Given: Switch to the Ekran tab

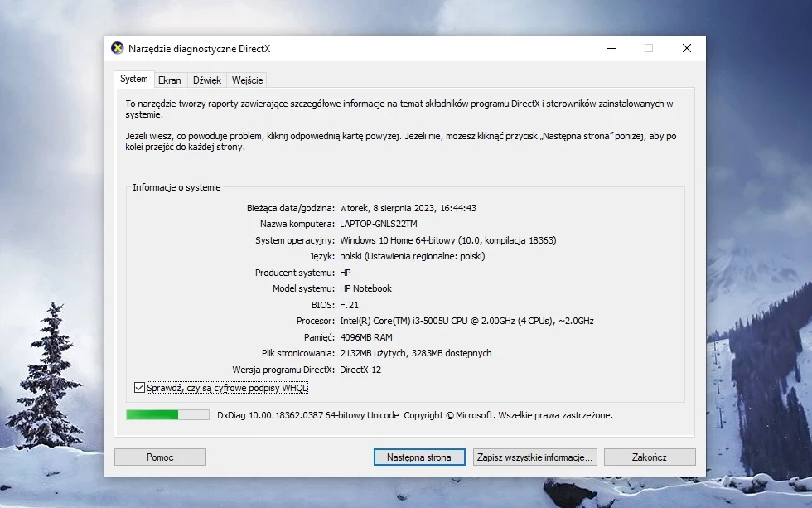Looking at the screenshot, I should (x=169, y=80).
